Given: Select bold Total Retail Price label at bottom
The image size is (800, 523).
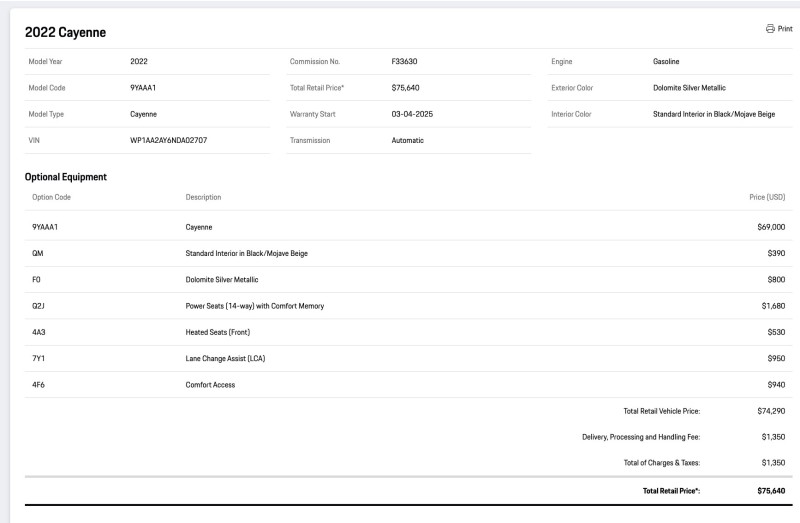Looking at the screenshot, I should pos(671,491).
